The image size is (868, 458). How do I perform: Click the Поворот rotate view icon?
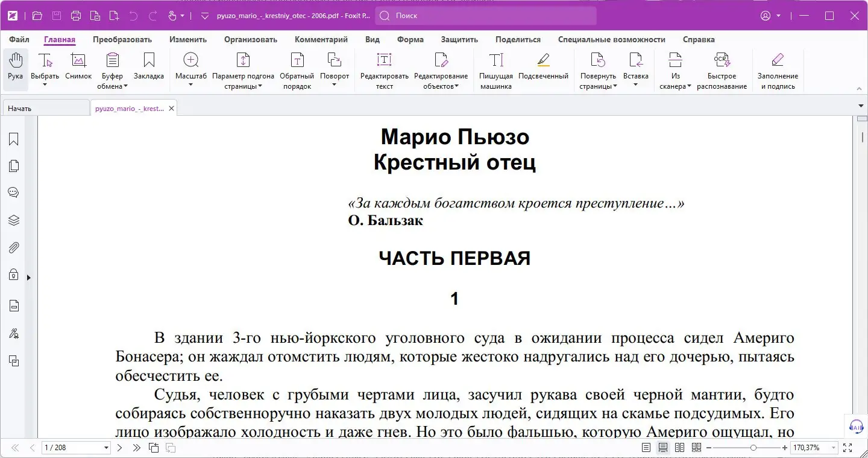tap(335, 60)
